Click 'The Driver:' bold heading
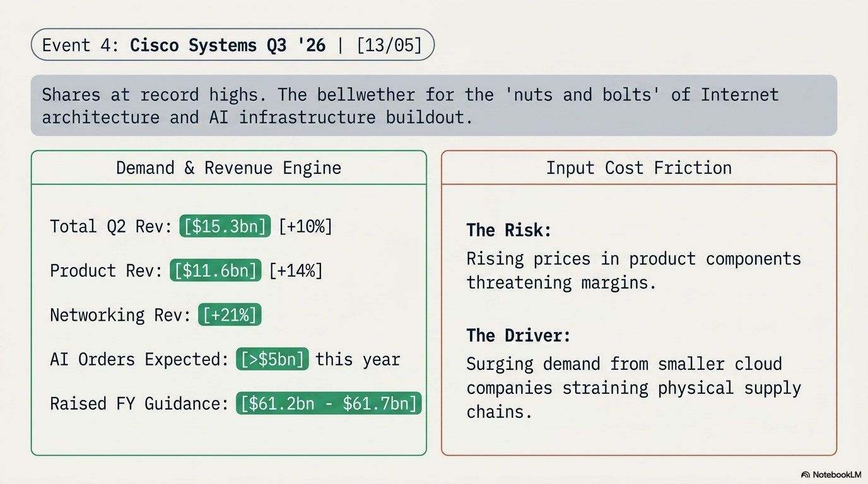Image resolution: width=868 pixels, height=484 pixels. [519, 335]
